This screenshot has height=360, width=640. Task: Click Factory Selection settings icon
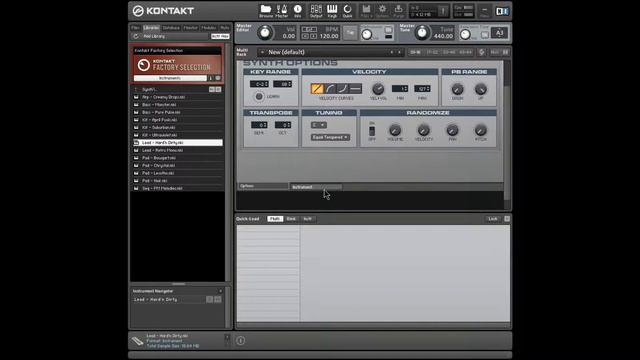click(218, 78)
